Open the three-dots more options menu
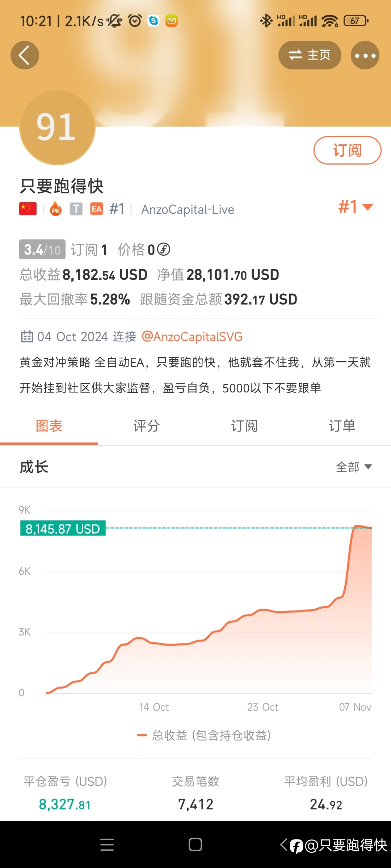This screenshot has height=868, width=391. (365, 55)
